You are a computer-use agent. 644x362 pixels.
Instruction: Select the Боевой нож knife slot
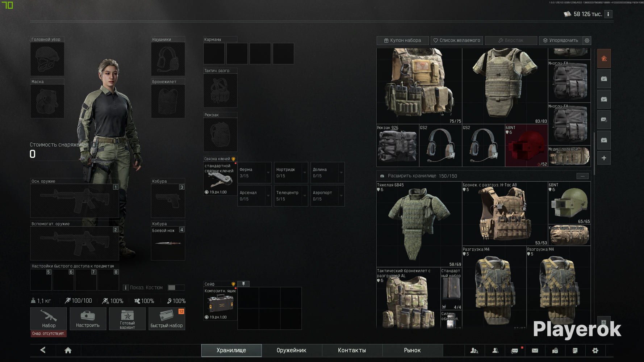[x=168, y=243]
